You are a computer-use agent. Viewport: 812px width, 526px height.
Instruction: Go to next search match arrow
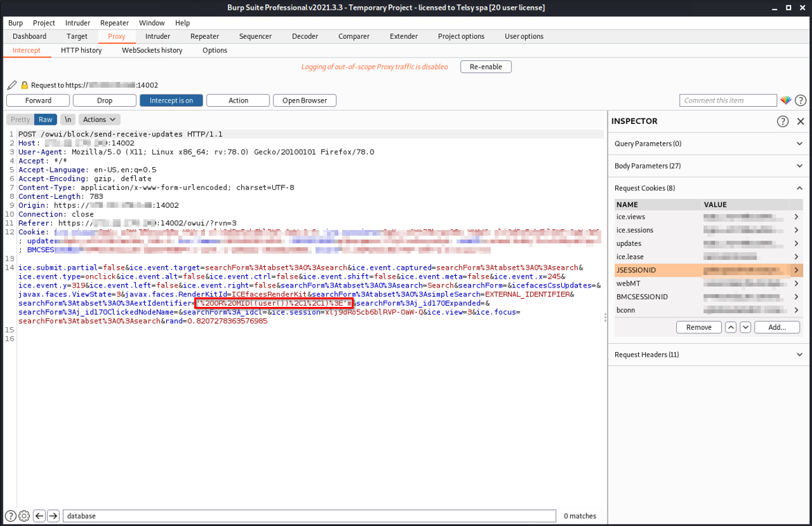pyautogui.click(x=53, y=516)
